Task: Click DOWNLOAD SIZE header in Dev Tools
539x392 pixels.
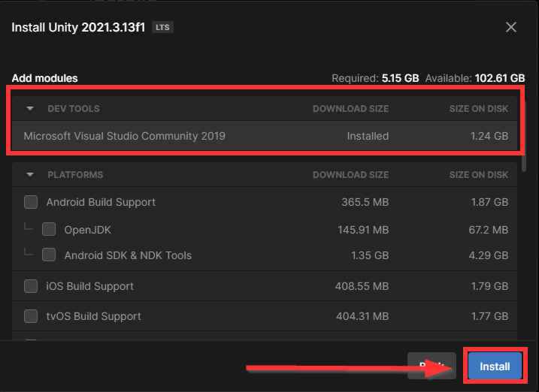Action: [350, 108]
